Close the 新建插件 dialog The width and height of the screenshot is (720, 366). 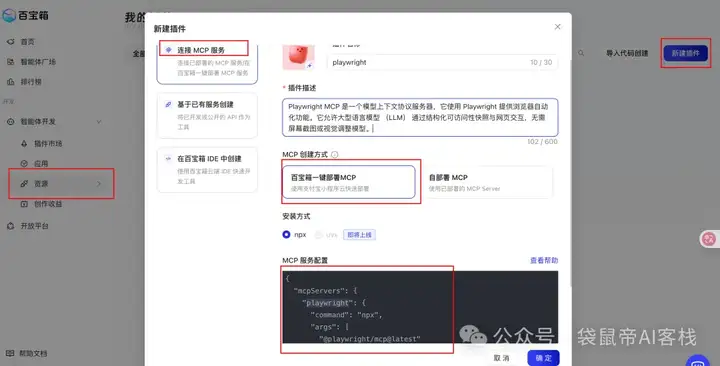[557, 27]
